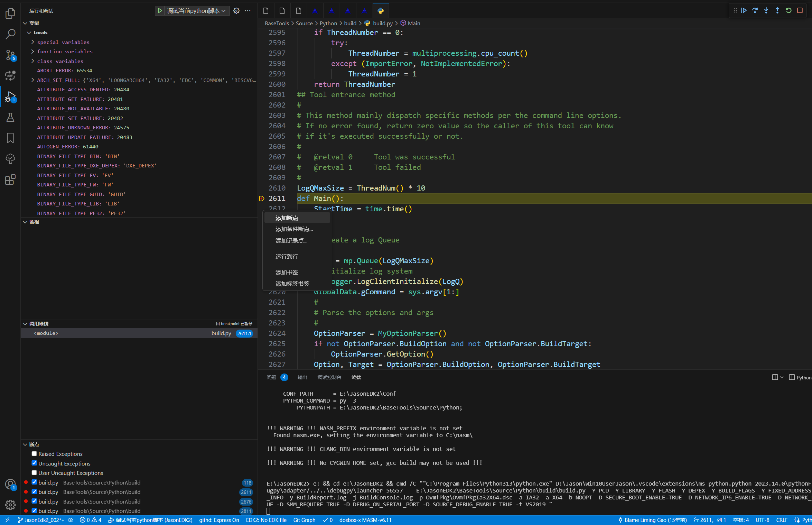This screenshot has width=812, height=525.
Task: Select 添加断点 in the context menu
Action: coord(297,218)
